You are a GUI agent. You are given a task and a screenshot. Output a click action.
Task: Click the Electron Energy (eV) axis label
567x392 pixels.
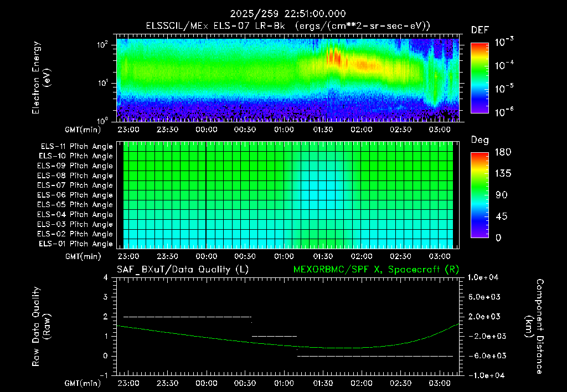click(41, 78)
